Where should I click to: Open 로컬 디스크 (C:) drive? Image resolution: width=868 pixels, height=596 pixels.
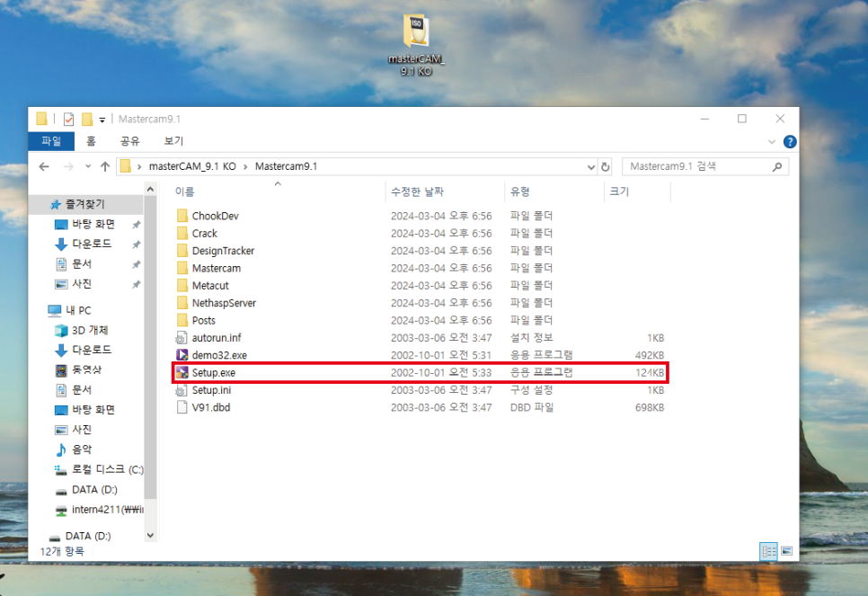pos(108,470)
